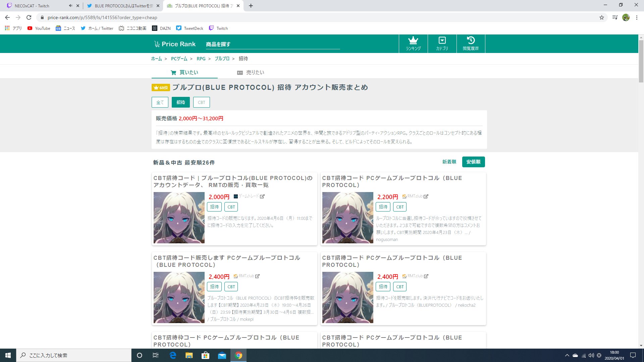Open the thumbnail of the 2,200円 listing
This screenshot has height=362, width=644.
point(348,218)
